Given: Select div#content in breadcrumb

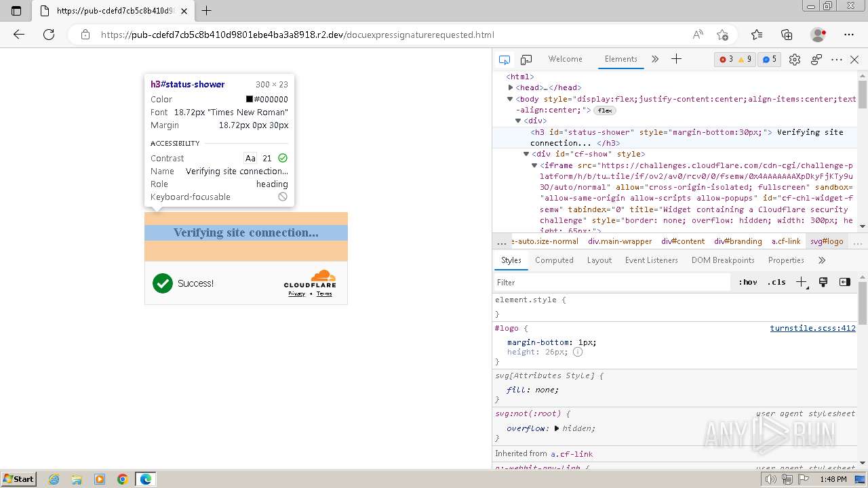Looking at the screenshot, I should click(683, 241).
